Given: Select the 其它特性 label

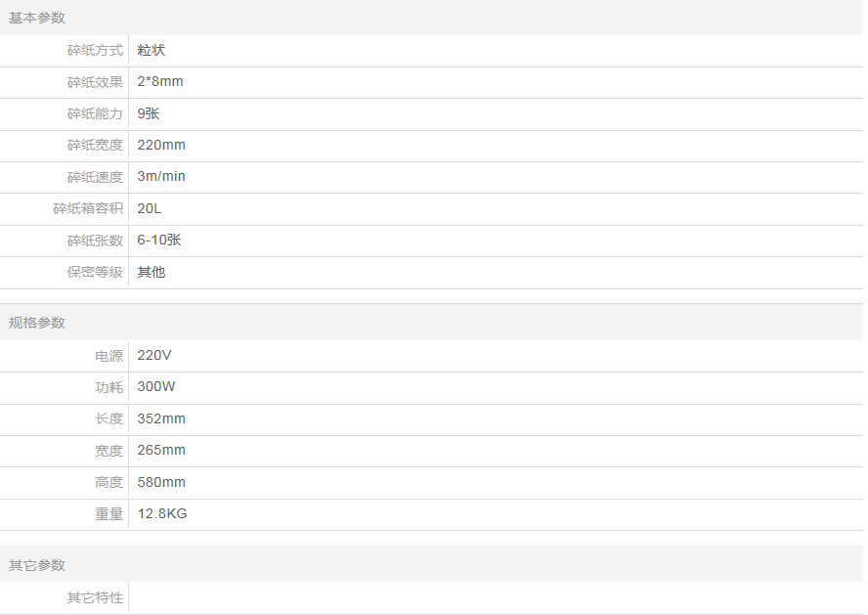Looking at the screenshot, I should (x=95, y=597).
